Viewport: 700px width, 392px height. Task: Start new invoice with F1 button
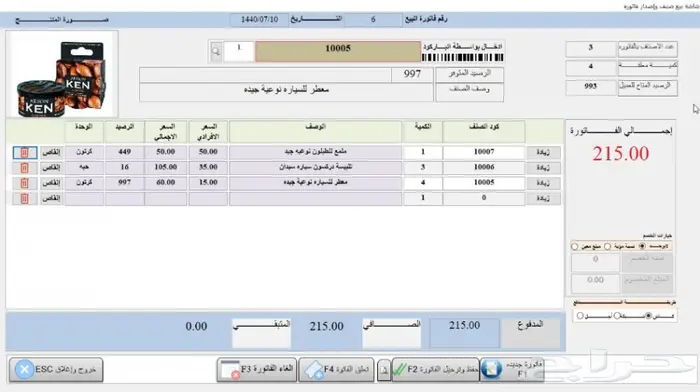pyautogui.click(x=512, y=370)
